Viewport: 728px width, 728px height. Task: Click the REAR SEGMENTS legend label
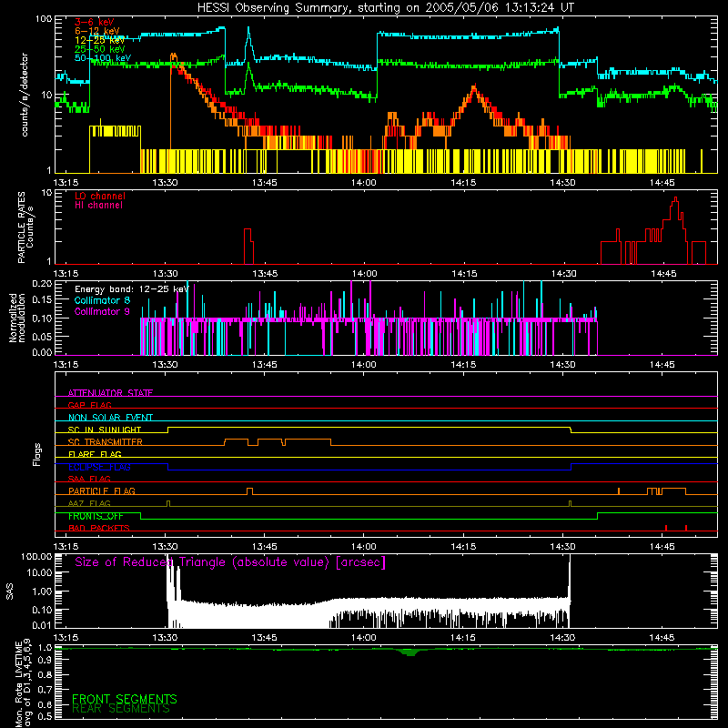coord(121,709)
